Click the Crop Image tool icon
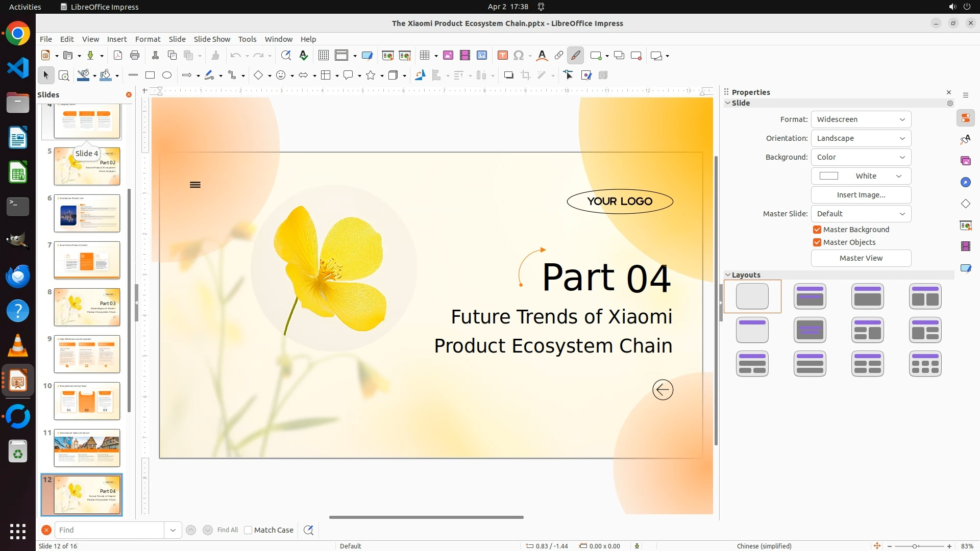Viewport: 980px width, 551px height. [526, 75]
